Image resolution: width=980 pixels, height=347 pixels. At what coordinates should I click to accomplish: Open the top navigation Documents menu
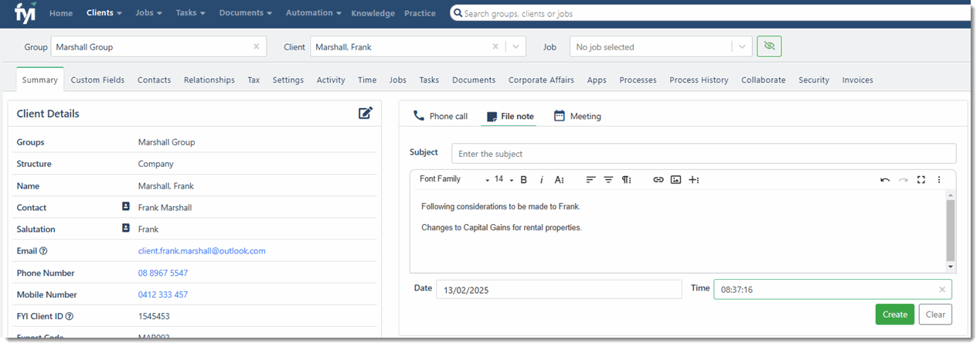[x=246, y=13]
